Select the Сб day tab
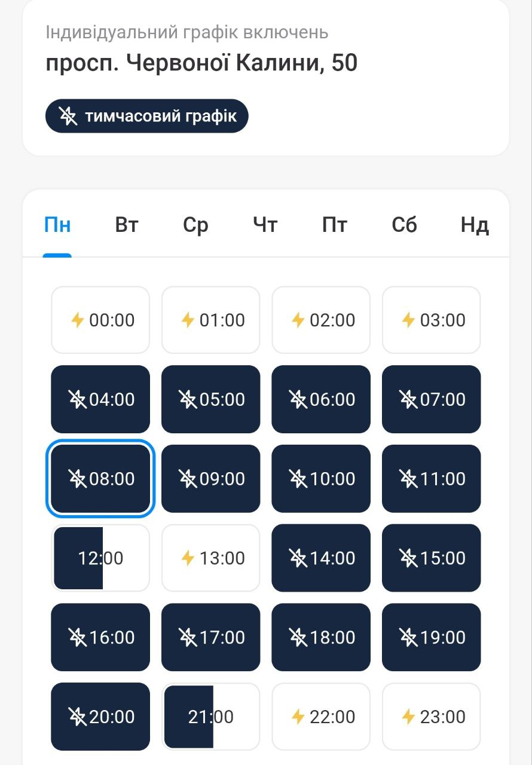532x765 pixels. click(405, 225)
